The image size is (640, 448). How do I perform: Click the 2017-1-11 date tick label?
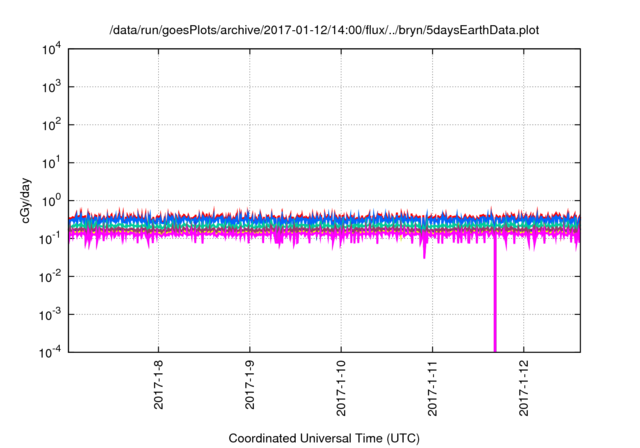(432, 388)
